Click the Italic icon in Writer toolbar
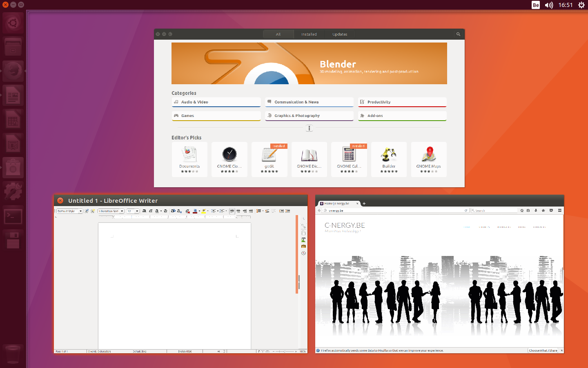588x368 pixels. [151, 211]
